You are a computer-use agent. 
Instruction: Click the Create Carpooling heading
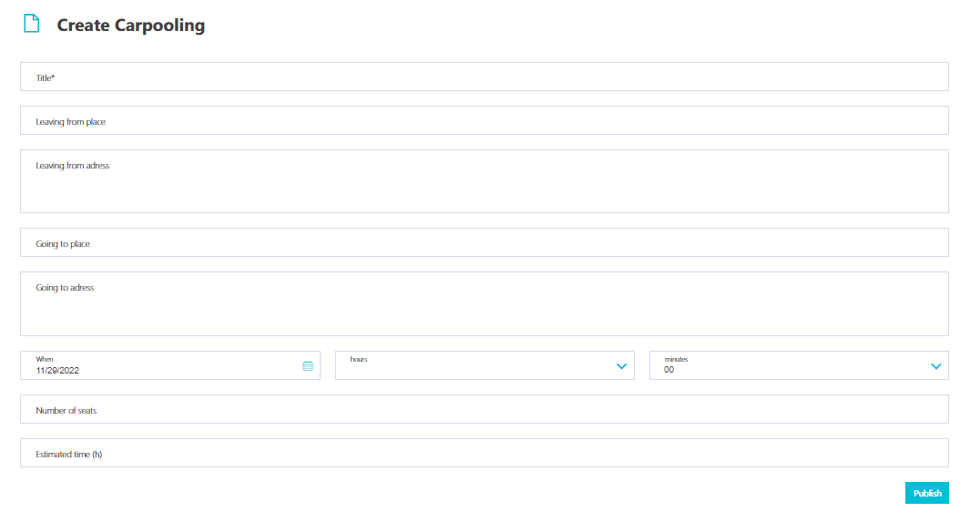coord(130,25)
